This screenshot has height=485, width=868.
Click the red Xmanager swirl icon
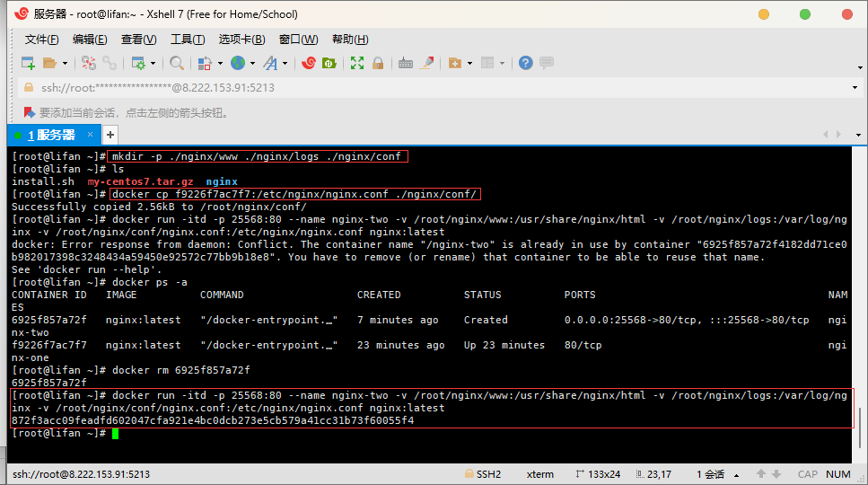tap(308, 63)
